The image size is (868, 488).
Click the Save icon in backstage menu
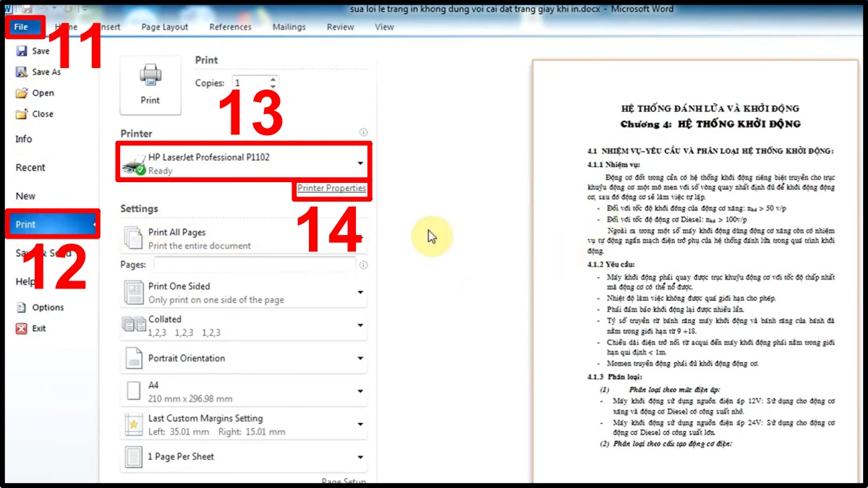tap(22, 51)
